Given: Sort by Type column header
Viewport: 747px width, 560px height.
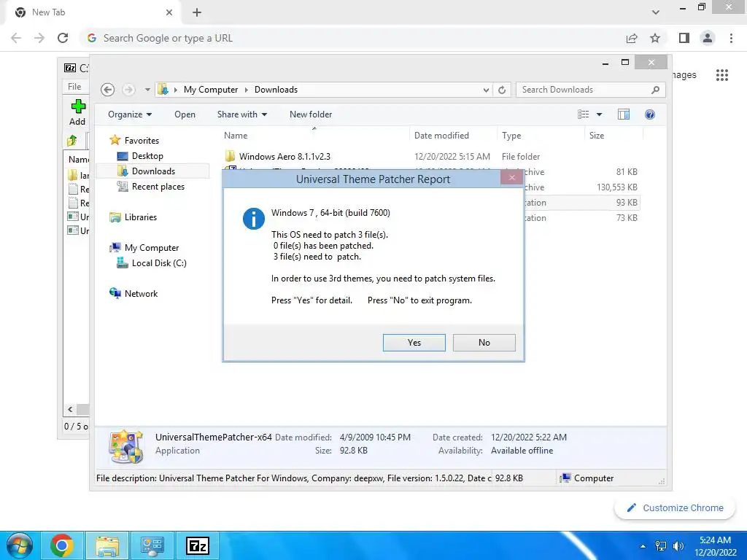Looking at the screenshot, I should pyautogui.click(x=541, y=135).
